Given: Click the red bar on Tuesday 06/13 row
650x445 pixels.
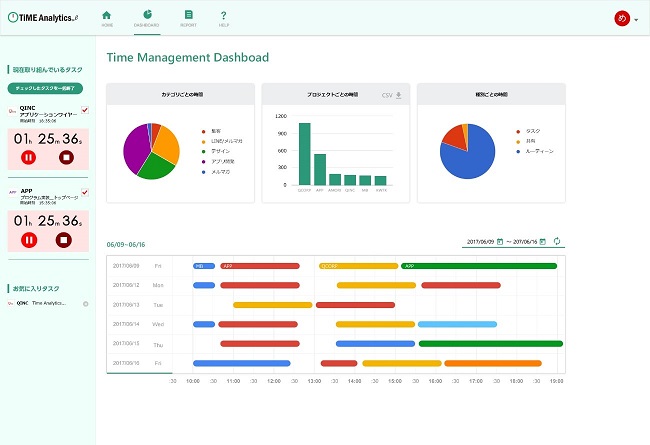Looking at the screenshot, I should pos(355,305).
